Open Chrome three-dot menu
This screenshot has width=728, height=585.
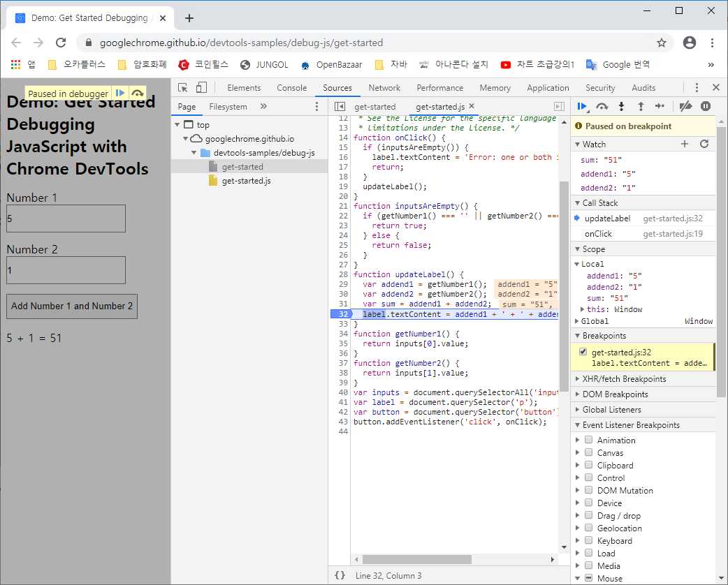pos(712,43)
